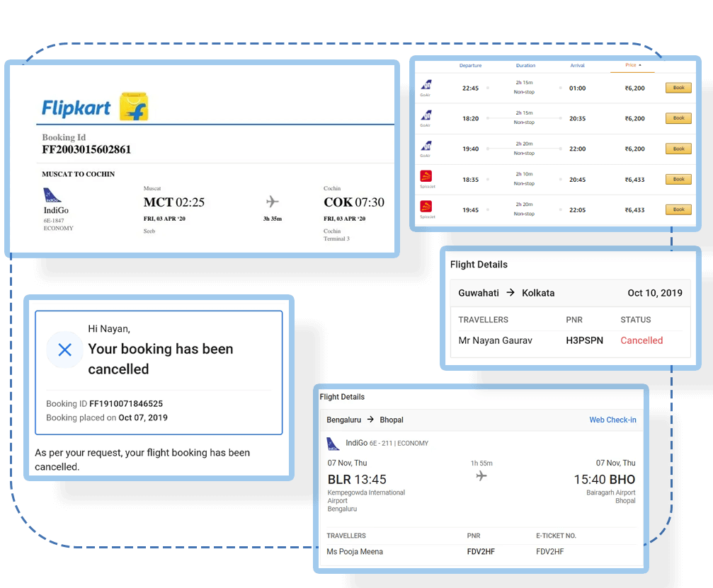Click the GoAir logo on the 18:20 flight
This screenshot has width=713, height=588.
click(x=426, y=115)
